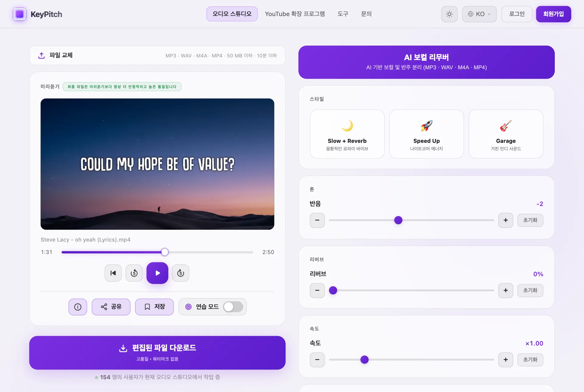
Task: Click the 공유 share button
Action: tap(111, 307)
